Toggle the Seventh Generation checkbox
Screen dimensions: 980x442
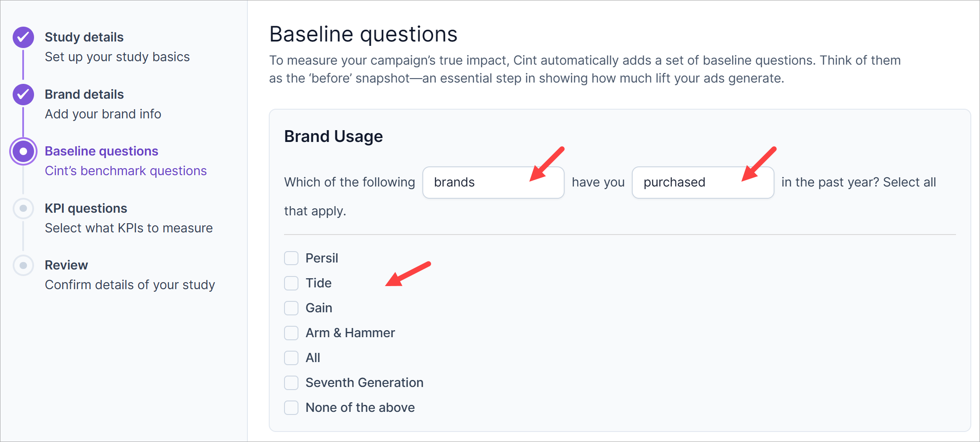pos(291,383)
